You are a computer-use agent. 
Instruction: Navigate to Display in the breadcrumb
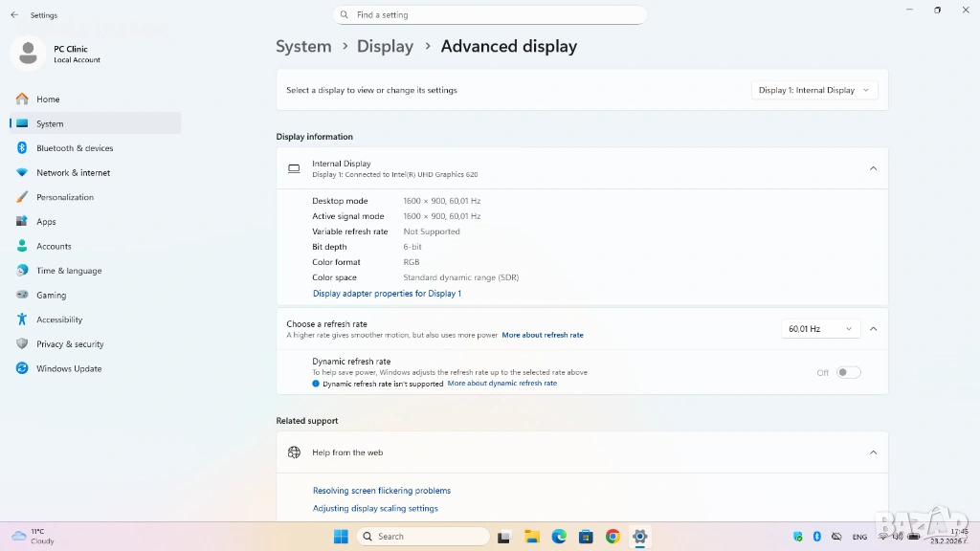click(x=385, y=46)
